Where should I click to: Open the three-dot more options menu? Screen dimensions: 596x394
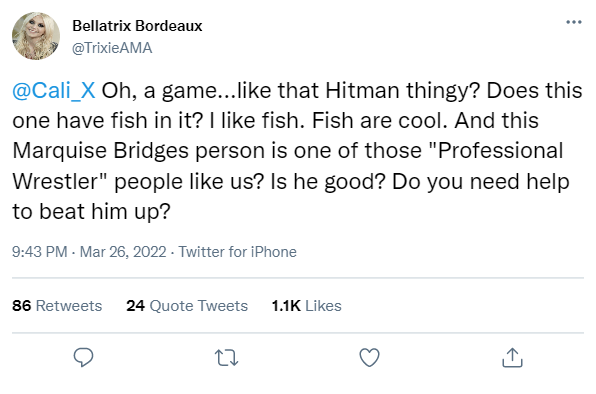[x=574, y=22]
